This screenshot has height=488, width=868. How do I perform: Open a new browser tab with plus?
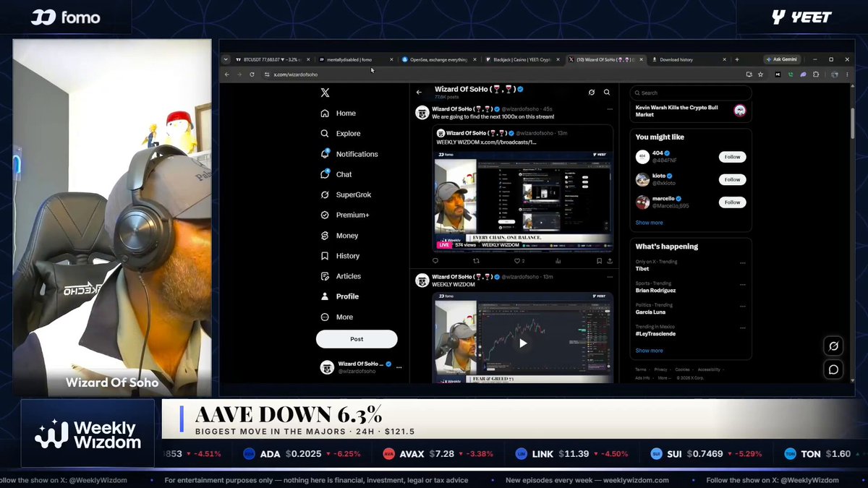pos(737,60)
